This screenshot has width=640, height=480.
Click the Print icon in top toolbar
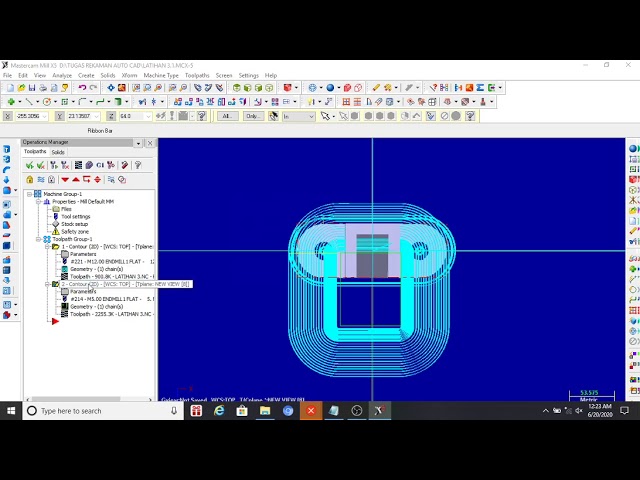click(x=43, y=88)
